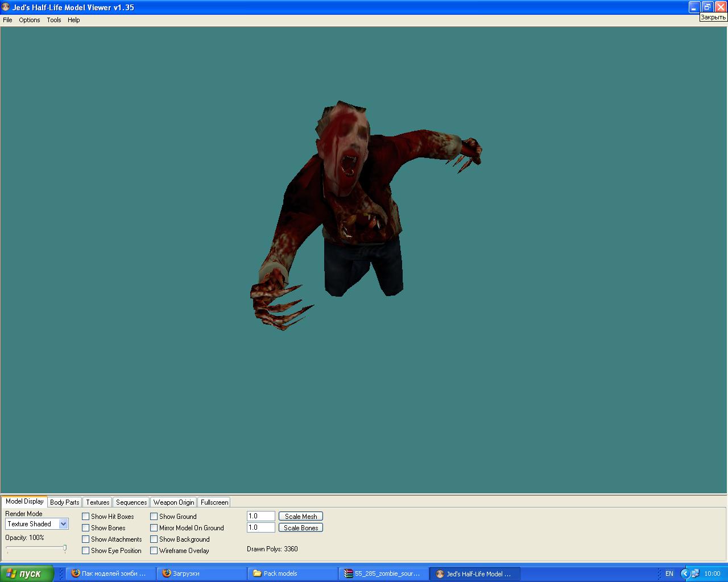Image resolution: width=728 pixels, height=582 pixels.
Task: Select the Weapon Origin tab
Action: pyautogui.click(x=173, y=502)
